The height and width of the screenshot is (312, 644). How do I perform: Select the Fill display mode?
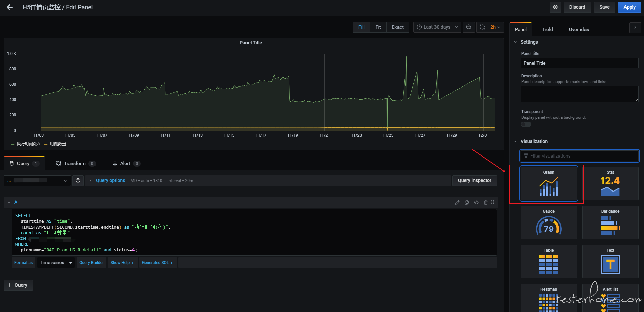coord(362,27)
